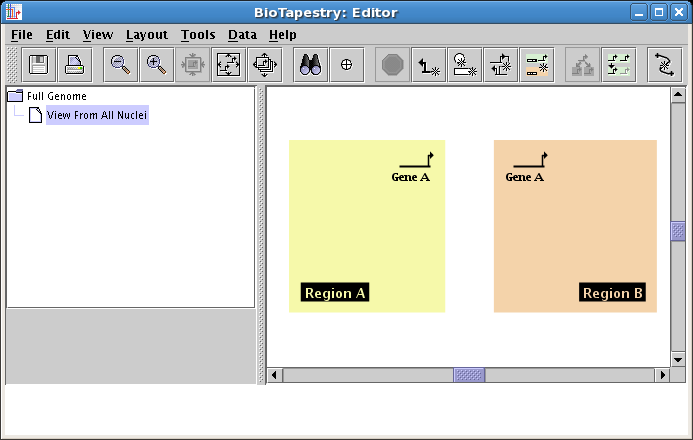The image size is (693, 440).
Task: Zoom in with the plus magnifier
Action: click(x=157, y=65)
